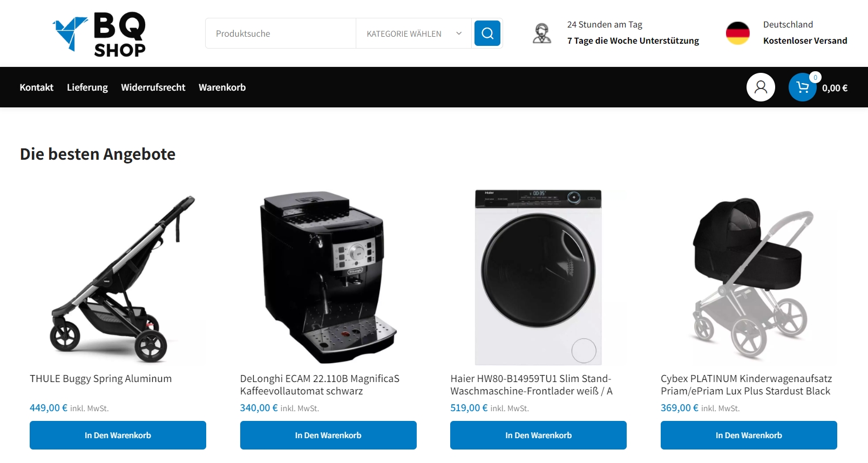Add Haier washing machine to cart

point(538,435)
